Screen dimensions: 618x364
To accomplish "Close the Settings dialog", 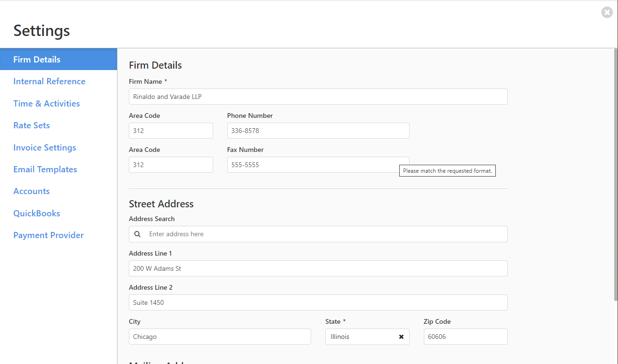I will (x=607, y=12).
